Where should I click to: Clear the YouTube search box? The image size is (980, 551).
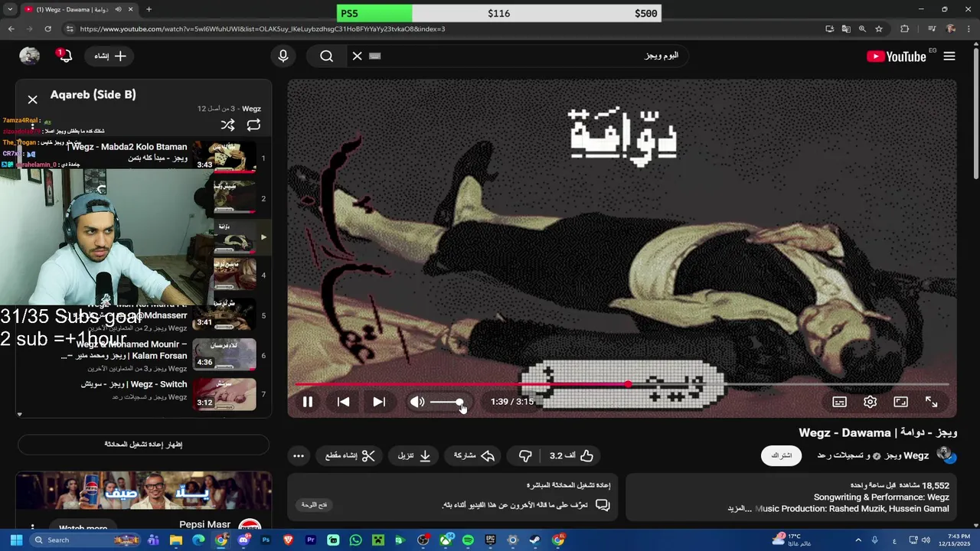[x=357, y=56]
